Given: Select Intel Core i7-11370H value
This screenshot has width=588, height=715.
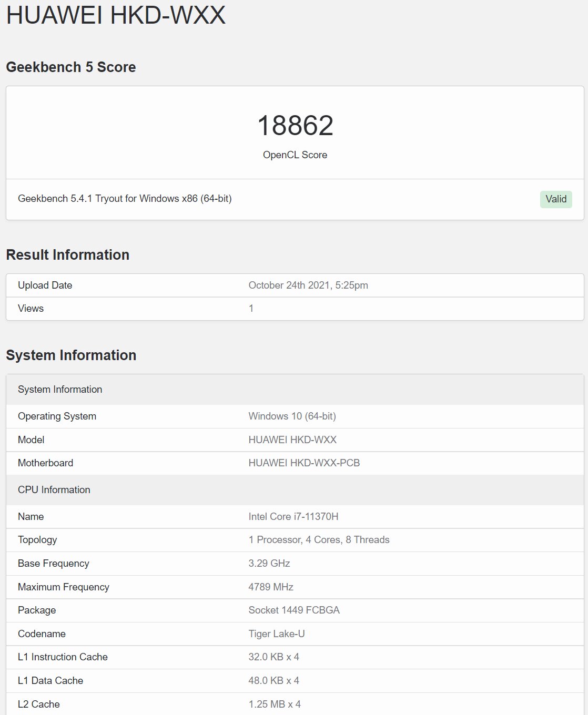Looking at the screenshot, I should click(x=293, y=516).
